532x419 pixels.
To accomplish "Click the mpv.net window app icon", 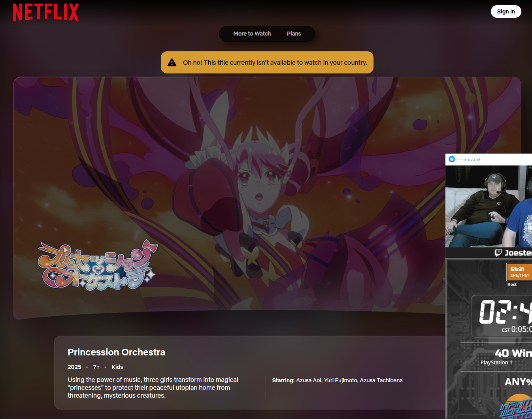I will coord(452,159).
